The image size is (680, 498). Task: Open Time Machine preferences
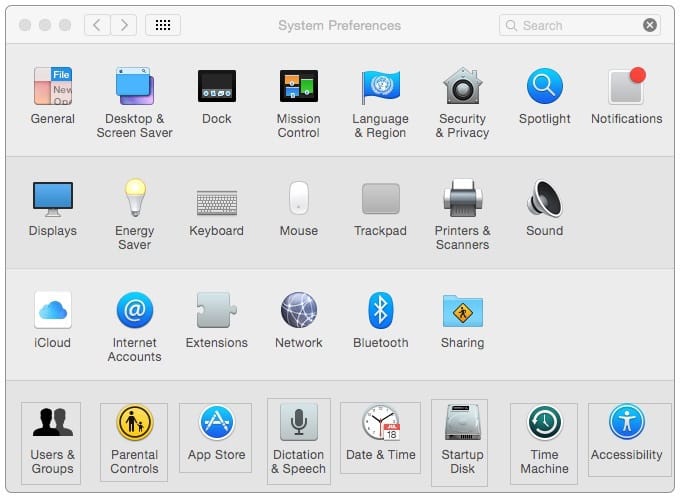click(x=545, y=423)
